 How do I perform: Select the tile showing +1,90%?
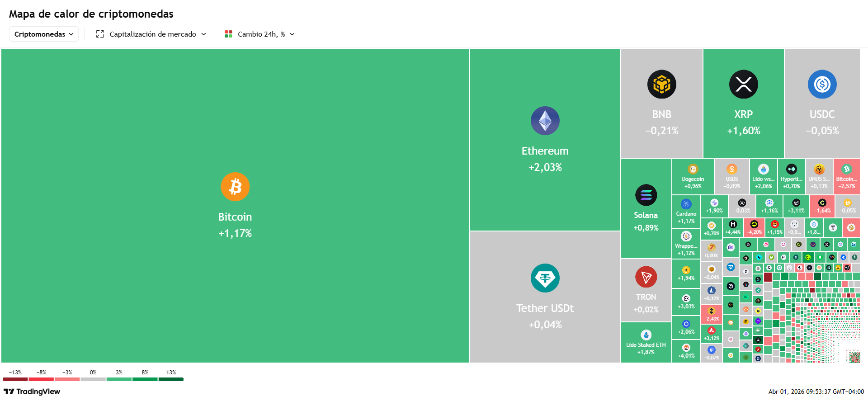714,206
